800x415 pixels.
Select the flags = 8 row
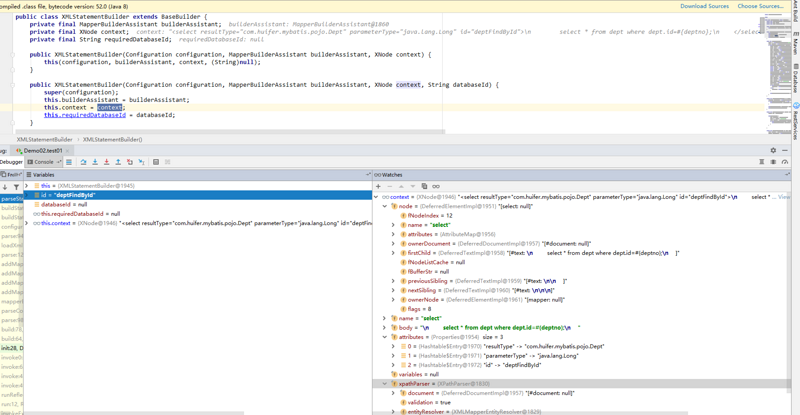click(582, 309)
